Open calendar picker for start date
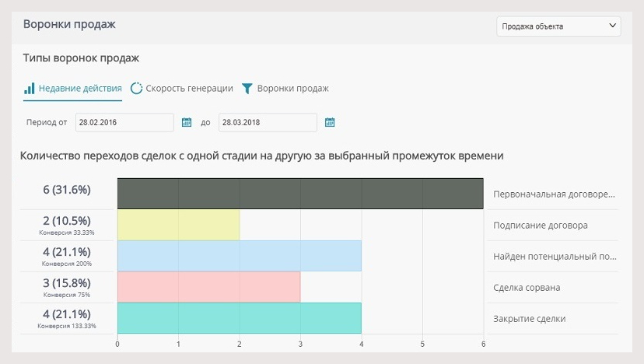The height and width of the screenshot is (364, 644). click(x=187, y=122)
